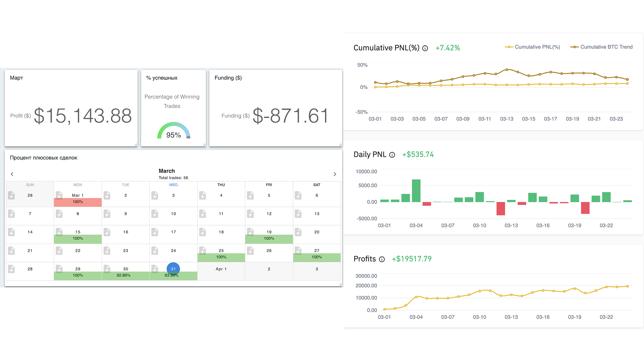Add a note on March 20

pyautogui.click(x=298, y=232)
